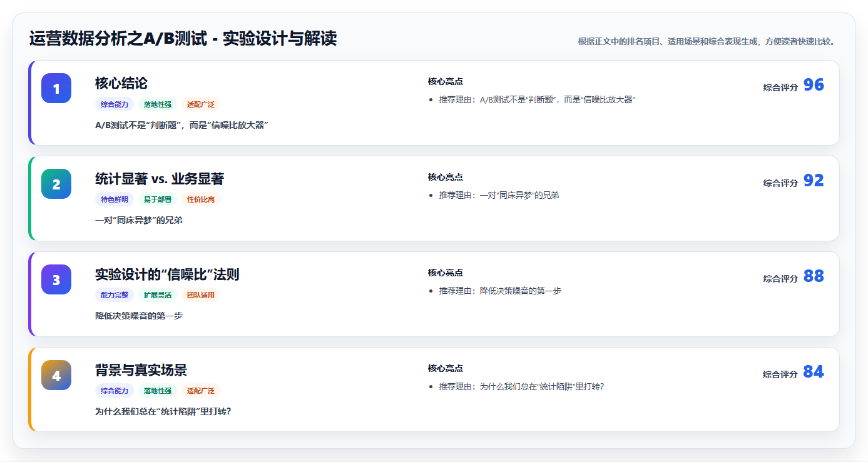The width and height of the screenshot is (868, 462).
Task: Select the 特色鲜明 tag
Action: point(115,200)
